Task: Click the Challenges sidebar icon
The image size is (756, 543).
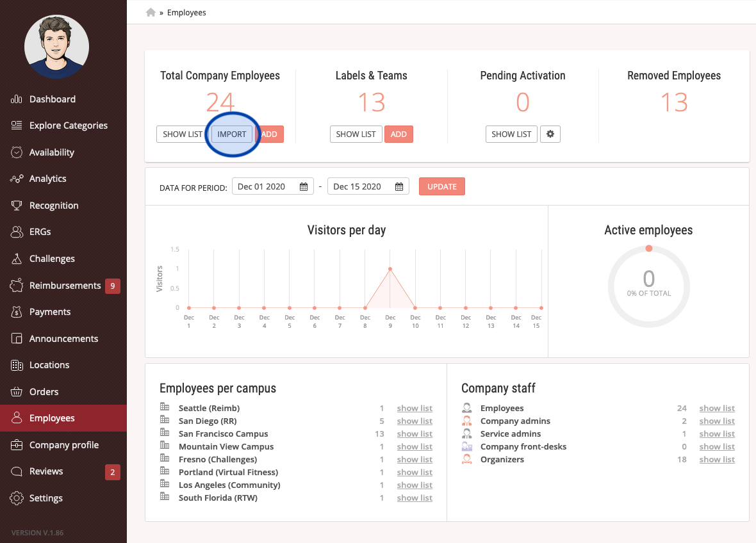Action: [17, 259]
